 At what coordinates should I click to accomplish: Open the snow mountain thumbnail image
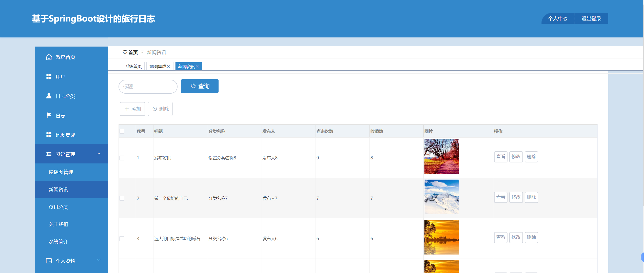[x=442, y=197]
